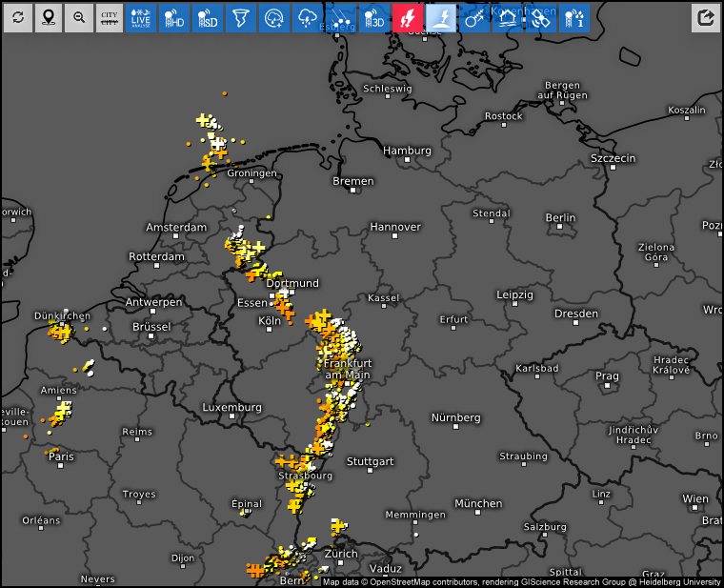
Task: Click the Luxemburg city label
Action: 231,407
